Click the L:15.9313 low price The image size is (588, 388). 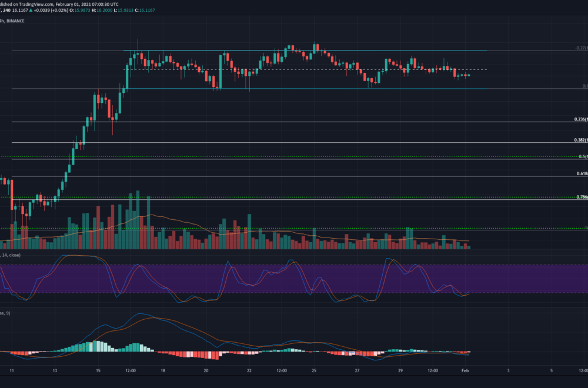point(123,10)
